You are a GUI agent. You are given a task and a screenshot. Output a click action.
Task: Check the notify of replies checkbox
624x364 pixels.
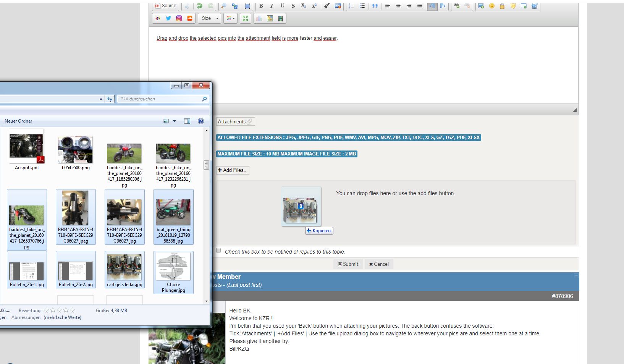[218, 251]
